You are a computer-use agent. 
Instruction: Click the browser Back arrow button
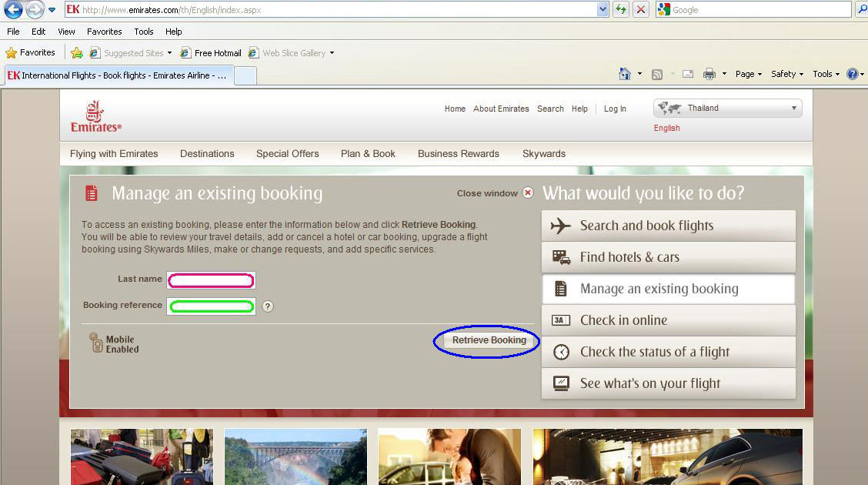pos(13,9)
